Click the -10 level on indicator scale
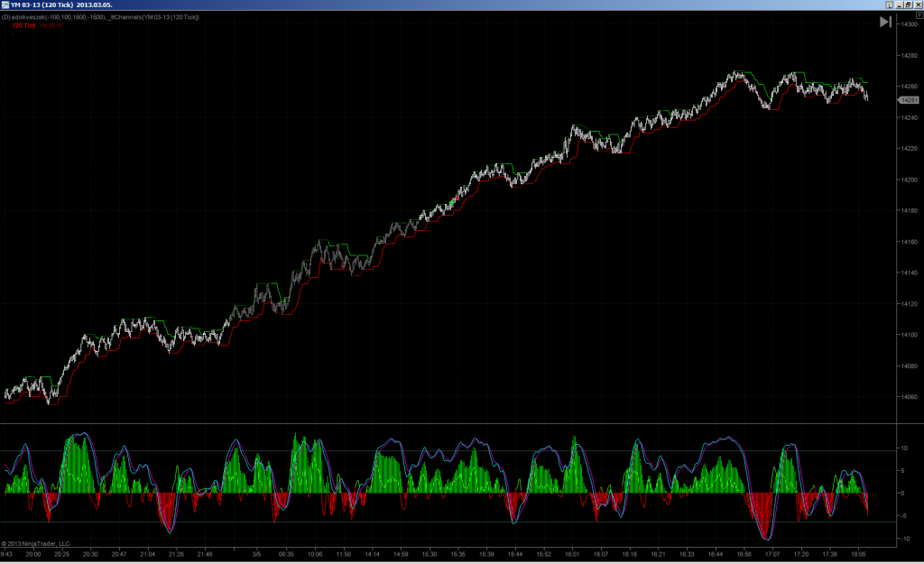924x564 pixels. pyautogui.click(x=903, y=539)
